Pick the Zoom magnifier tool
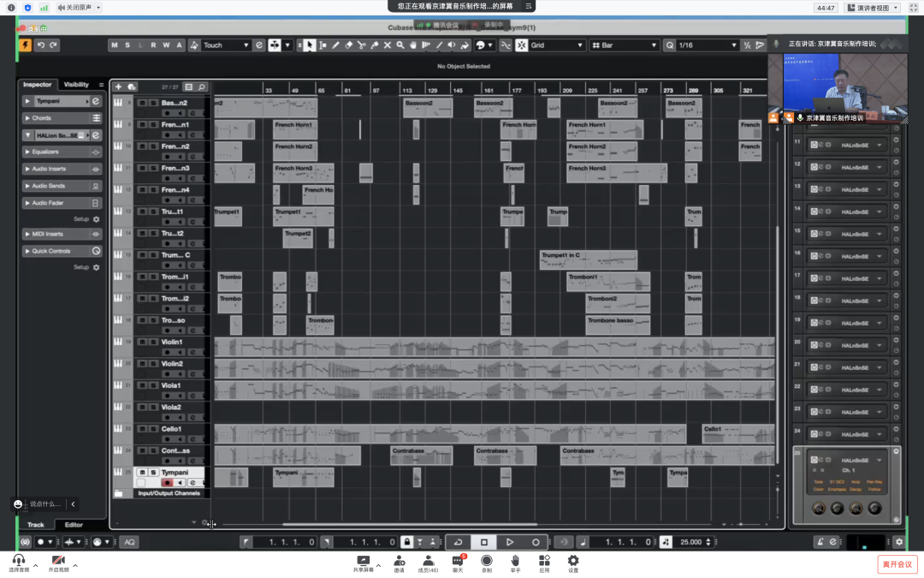This screenshot has width=924, height=578. click(x=400, y=45)
